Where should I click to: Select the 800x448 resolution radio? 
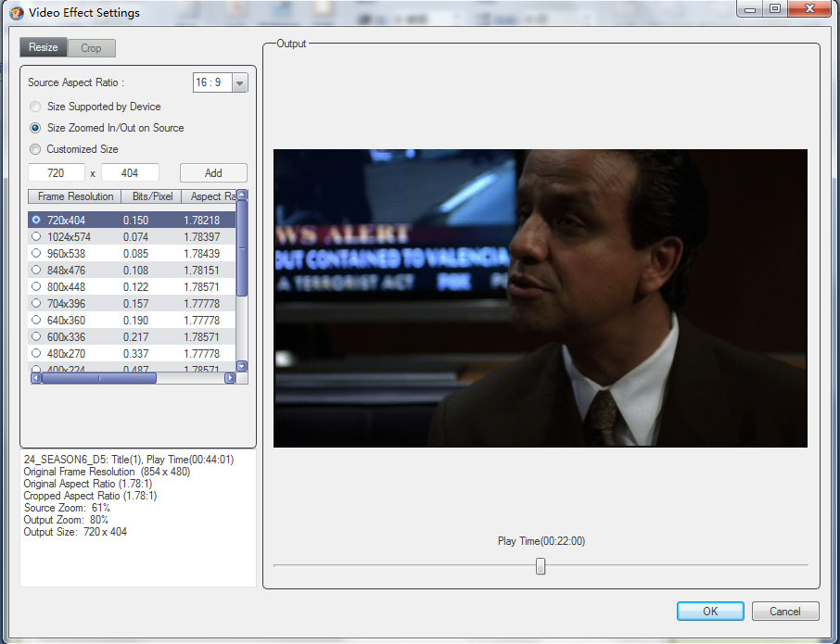pyautogui.click(x=36, y=286)
